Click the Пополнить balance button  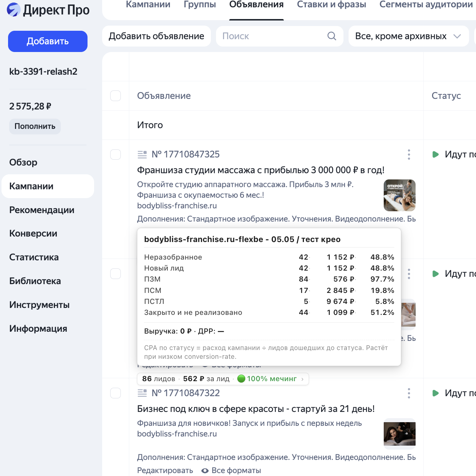(x=35, y=126)
